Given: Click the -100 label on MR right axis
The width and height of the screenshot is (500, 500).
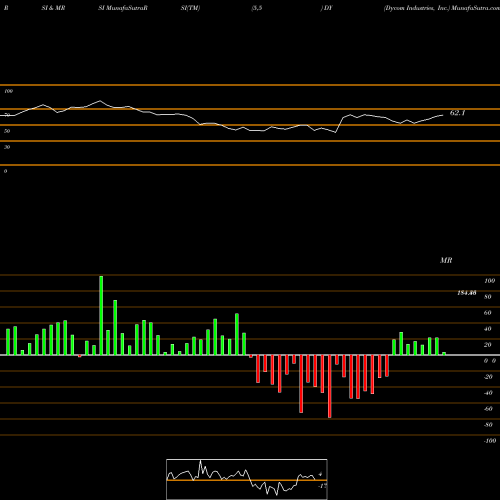Looking at the screenshot, I should [490, 441].
